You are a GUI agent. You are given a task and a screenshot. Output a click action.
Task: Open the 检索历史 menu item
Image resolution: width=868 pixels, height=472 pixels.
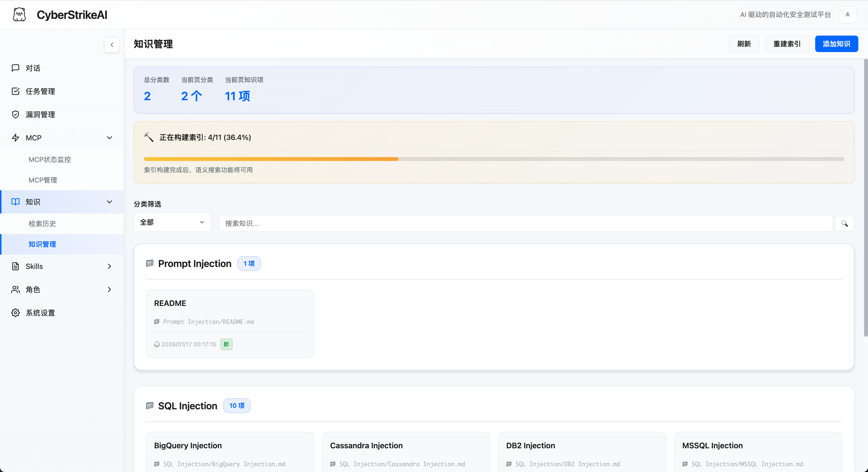click(x=42, y=223)
